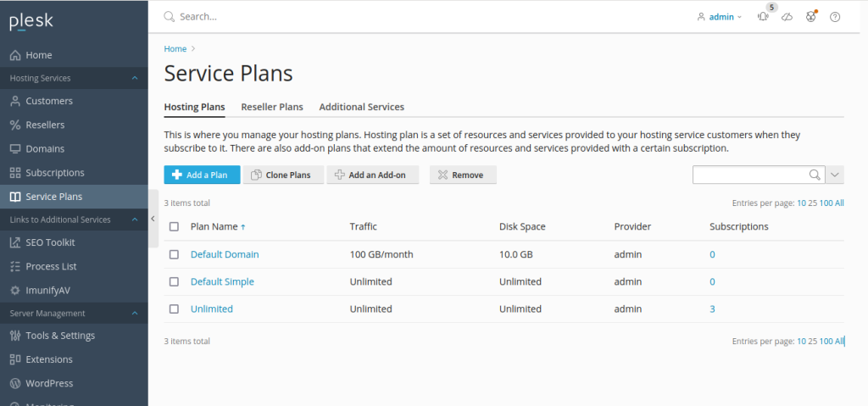Screen dimensions: 868x406
Task: Click the Tools & Settings sliders icon
Action: point(15,335)
